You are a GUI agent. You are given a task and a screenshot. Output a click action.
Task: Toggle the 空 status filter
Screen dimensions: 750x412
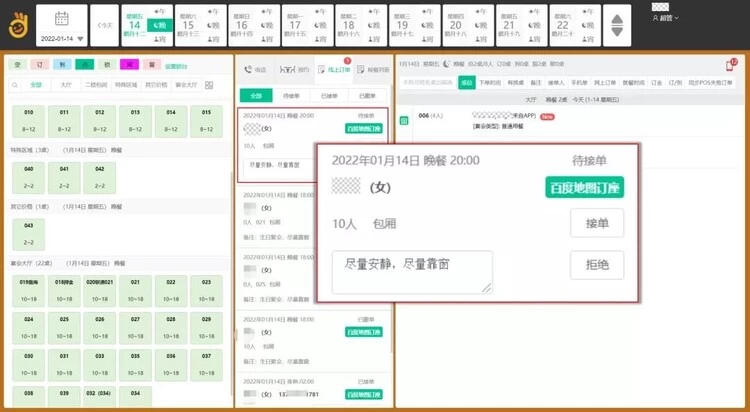(16, 65)
